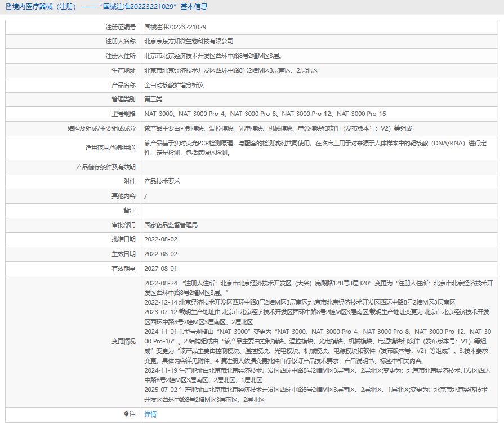
Task: Click the 其他内容 label
Action: point(123,196)
